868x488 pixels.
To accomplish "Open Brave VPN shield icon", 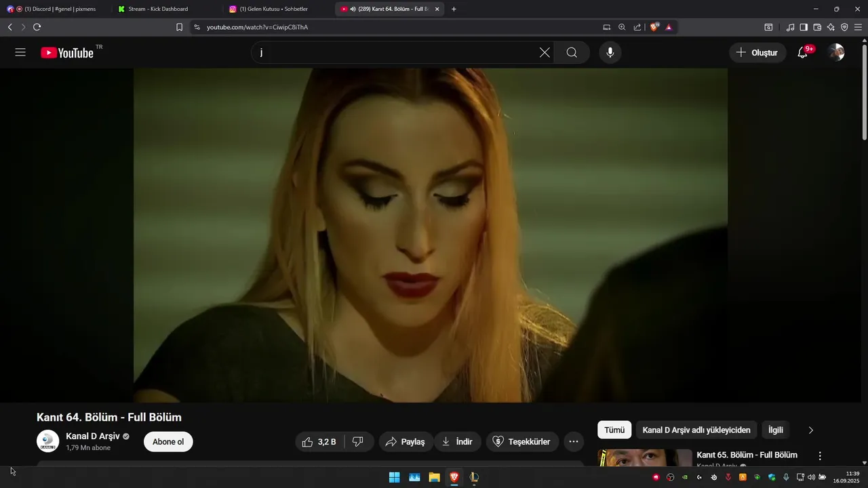I will coord(844,27).
